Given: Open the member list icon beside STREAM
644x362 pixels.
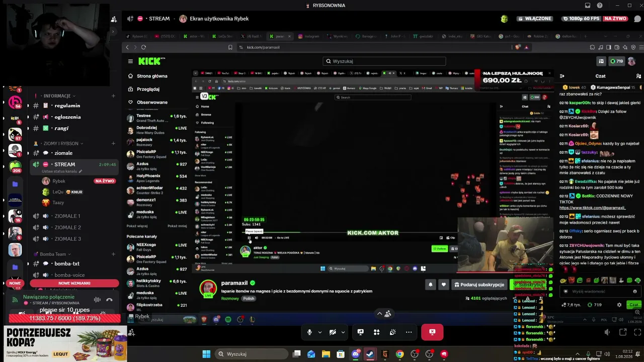Looking at the screenshot, I should [114, 19].
